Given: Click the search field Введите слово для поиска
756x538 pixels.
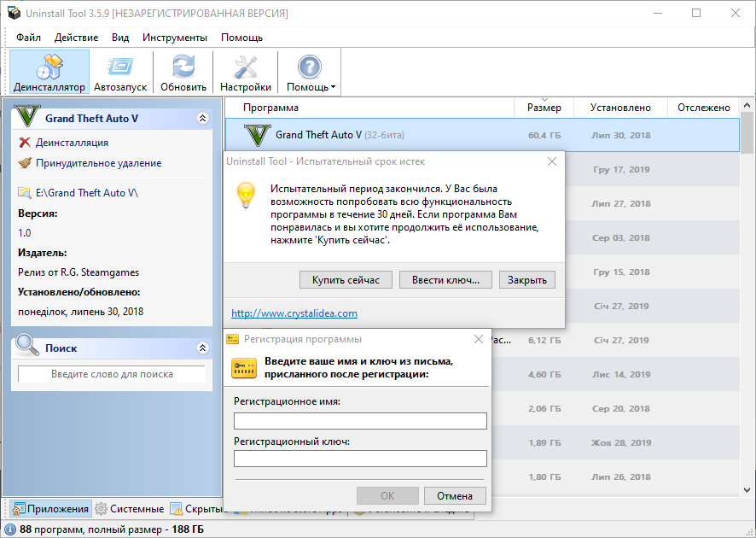Looking at the screenshot, I should click(112, 374).
